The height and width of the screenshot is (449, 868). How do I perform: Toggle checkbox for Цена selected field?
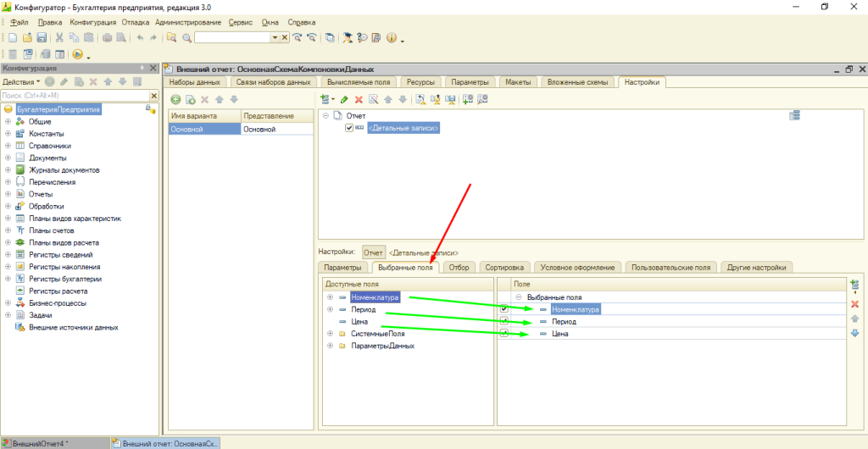coord(504,334)
